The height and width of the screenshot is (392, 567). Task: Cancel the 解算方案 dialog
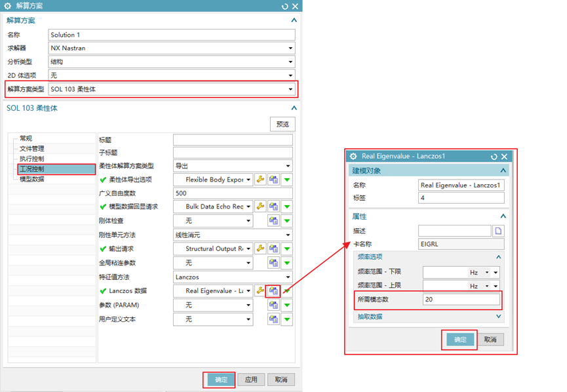[x=281, y=380]
